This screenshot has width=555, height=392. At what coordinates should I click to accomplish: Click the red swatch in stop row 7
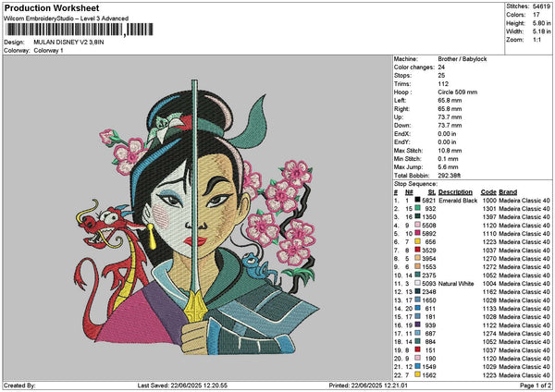pyautogui.click(x=417, y=251)
